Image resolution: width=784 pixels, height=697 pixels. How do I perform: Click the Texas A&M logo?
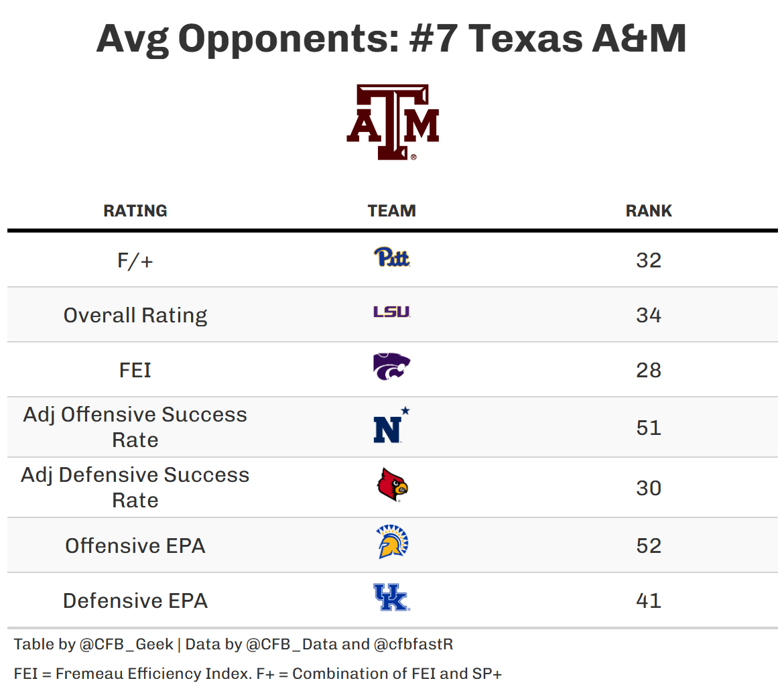[392, 122]
